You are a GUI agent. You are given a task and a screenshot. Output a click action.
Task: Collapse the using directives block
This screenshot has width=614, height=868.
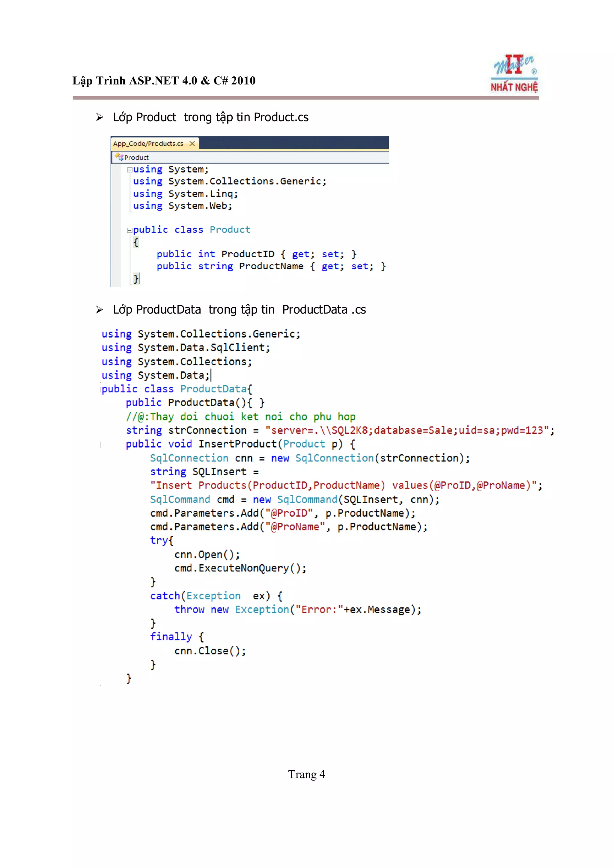130,170
